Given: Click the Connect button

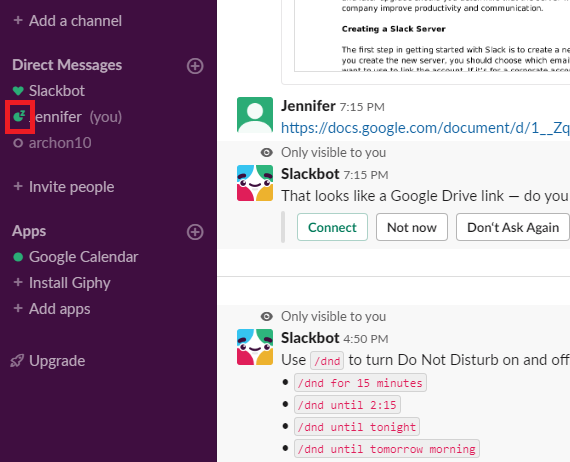Looking at the screenshot, I should point(332,228).
